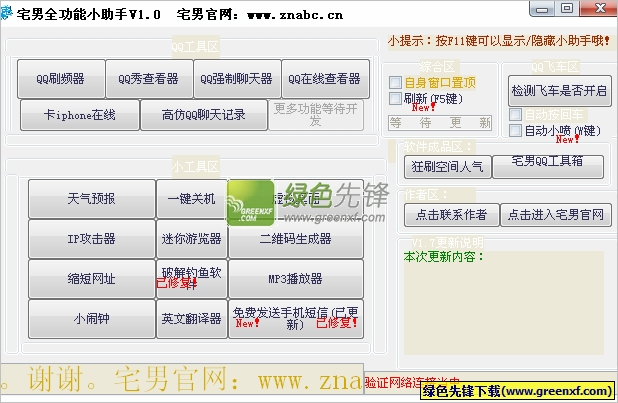
Task: Open QQ在线查看器
Action: coord(325,78)
